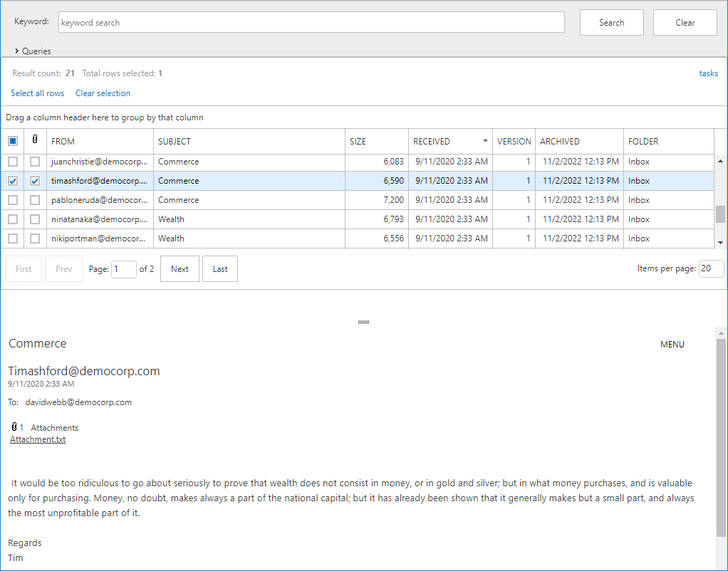Open the MENU in the preview pane

coord(672,345)
